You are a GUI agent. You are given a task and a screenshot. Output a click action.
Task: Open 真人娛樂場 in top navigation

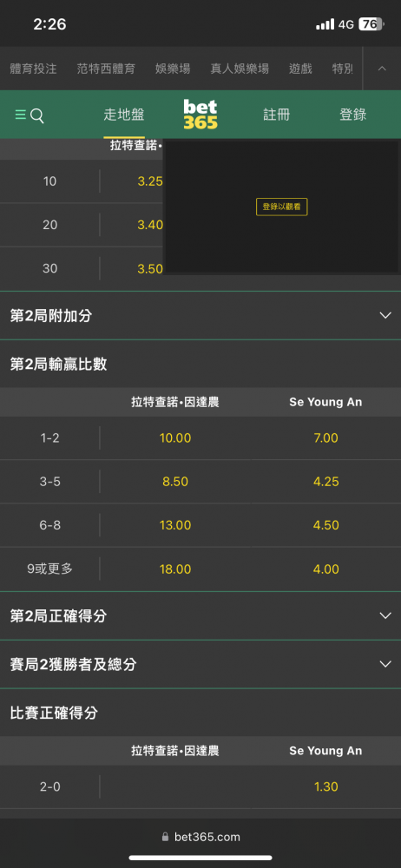coord(240,69)
